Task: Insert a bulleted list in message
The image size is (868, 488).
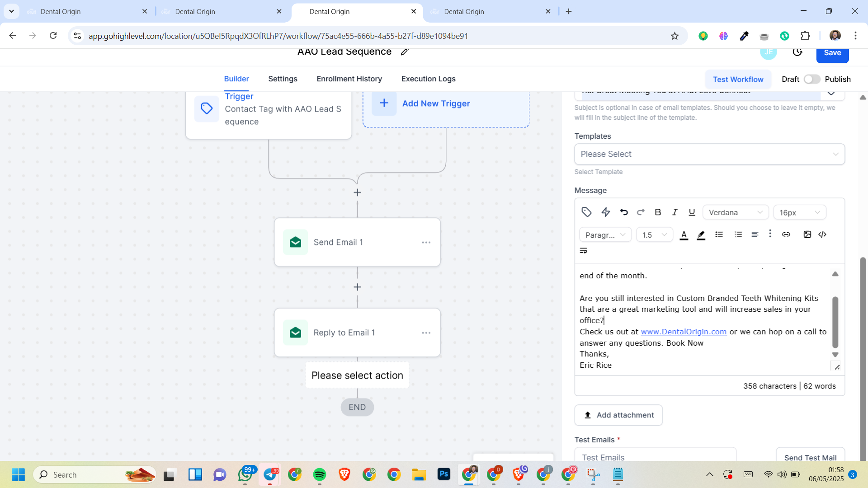Action: (719, 235)
